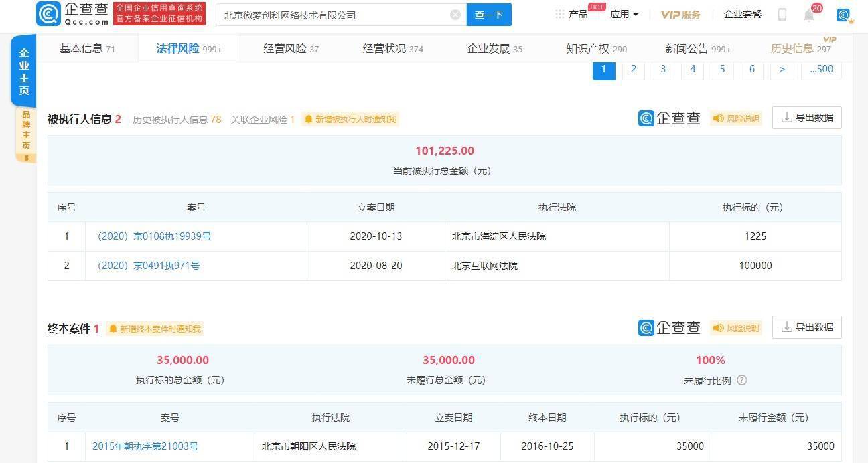Select court 北京市朝阳区人民法院

pos(309,446)
